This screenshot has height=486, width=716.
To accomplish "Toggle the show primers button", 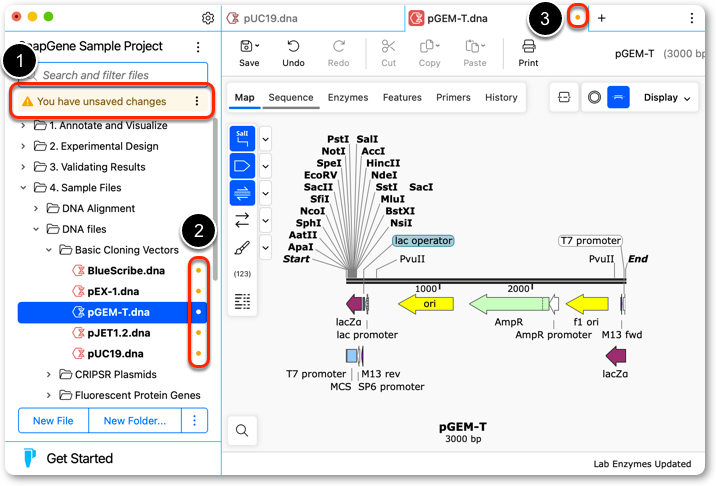I will pyautogui.click(x=242, y=193).
